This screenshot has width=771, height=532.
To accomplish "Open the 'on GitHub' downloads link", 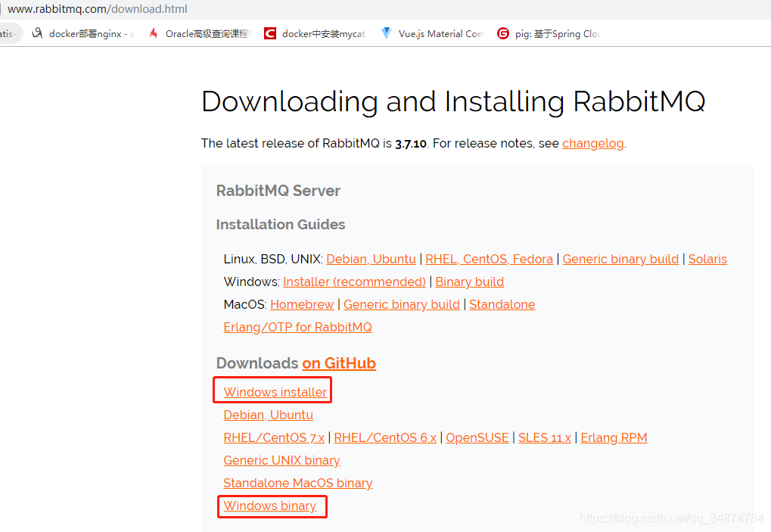I will (339, 363).
